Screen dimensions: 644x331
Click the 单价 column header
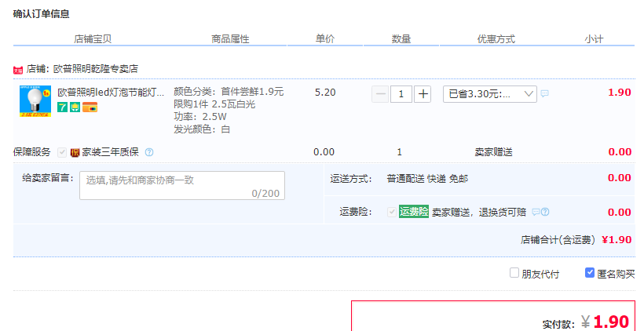325,39
